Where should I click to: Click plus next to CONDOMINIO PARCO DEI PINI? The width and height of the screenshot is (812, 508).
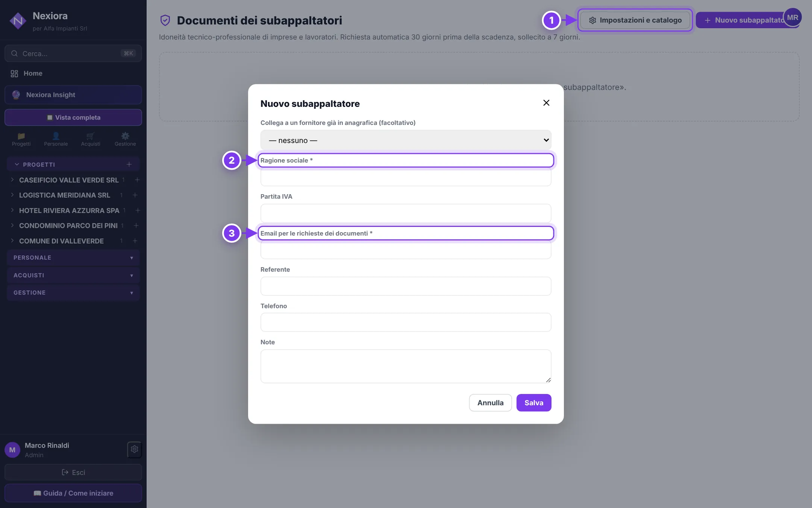tap(136, 225)
